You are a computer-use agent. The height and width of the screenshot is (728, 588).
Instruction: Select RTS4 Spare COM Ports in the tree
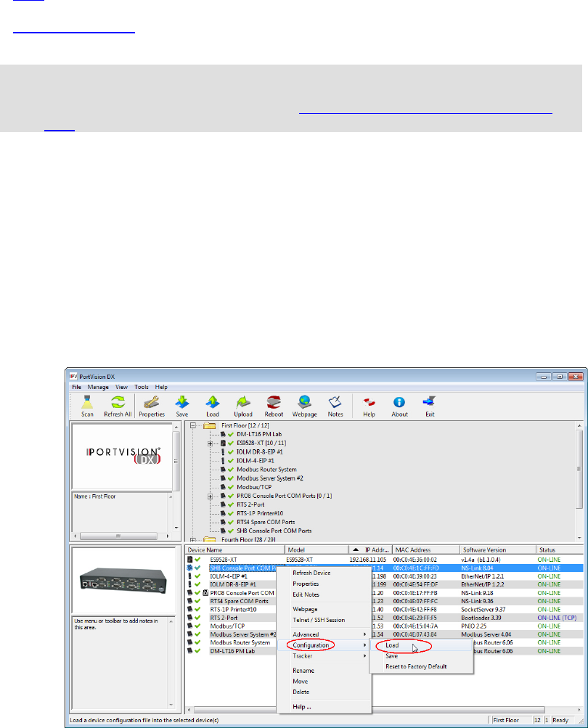click(266, 523)
